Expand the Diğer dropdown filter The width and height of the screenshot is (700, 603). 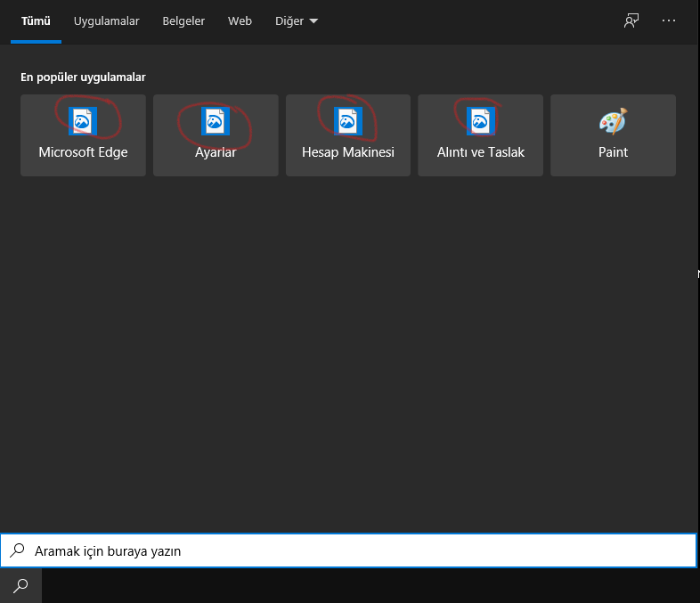point(297,20)
